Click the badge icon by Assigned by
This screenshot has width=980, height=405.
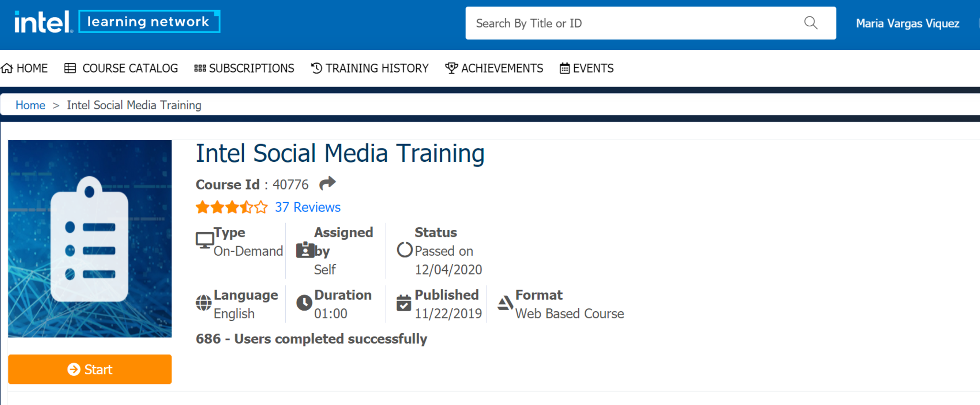(305, 250)
